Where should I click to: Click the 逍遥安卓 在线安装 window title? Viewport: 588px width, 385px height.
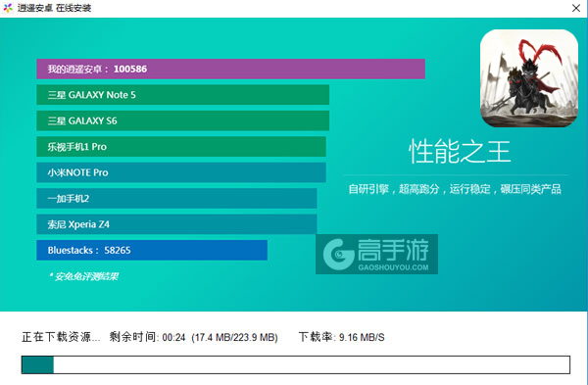coord(54,8)
